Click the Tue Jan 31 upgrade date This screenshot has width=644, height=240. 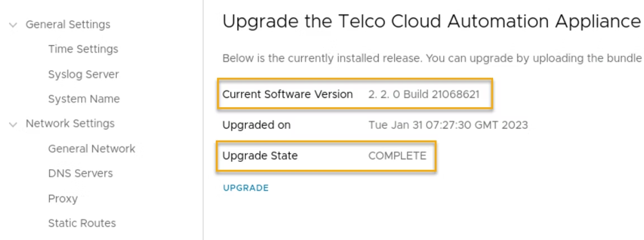tap(448, 125)
